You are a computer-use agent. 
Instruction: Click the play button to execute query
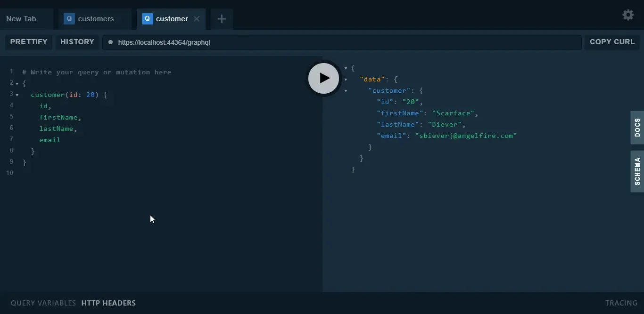[323, 78]
